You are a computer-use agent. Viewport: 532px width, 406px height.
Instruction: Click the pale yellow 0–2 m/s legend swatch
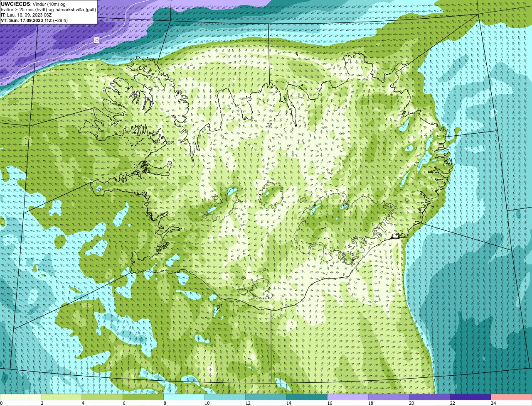coord(21,397)
